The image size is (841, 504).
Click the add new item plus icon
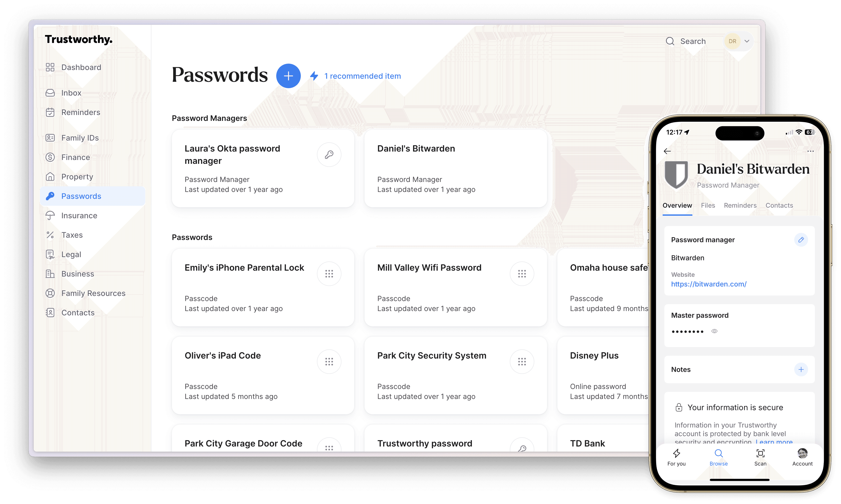287,76
